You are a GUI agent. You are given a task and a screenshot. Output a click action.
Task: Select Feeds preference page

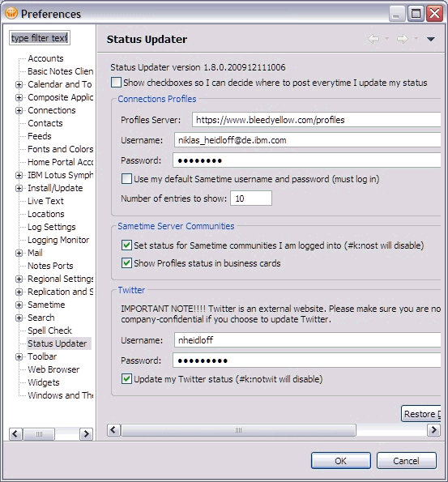click(x=40, y=136)
